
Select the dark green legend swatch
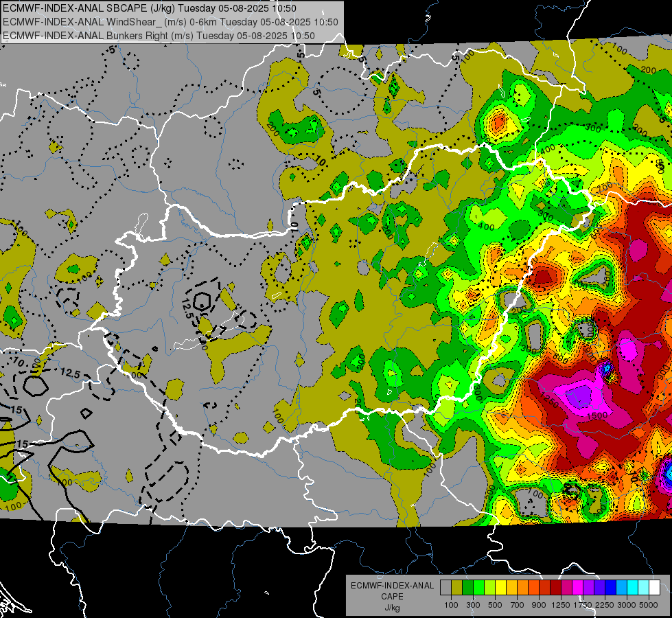467,587
